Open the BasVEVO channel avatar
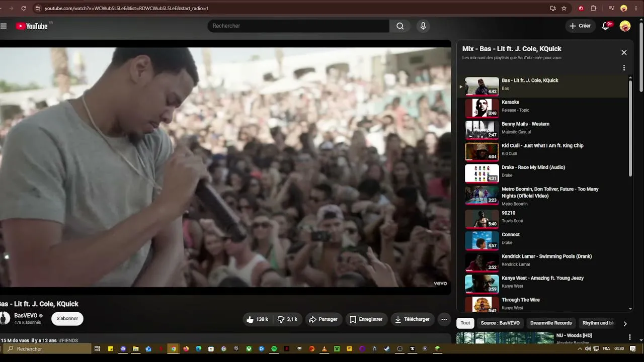This screenshot has width=644, height=362. pyautogui.click(x=5, y=318)
